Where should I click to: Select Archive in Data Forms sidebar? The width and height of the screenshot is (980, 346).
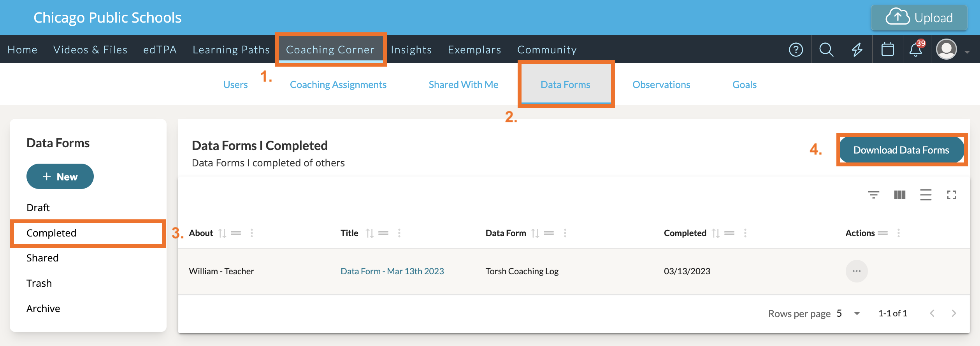(x=43, y=309)
